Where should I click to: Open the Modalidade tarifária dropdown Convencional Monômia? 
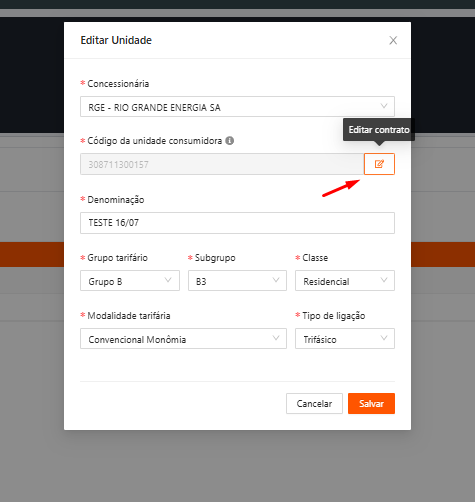183,339
